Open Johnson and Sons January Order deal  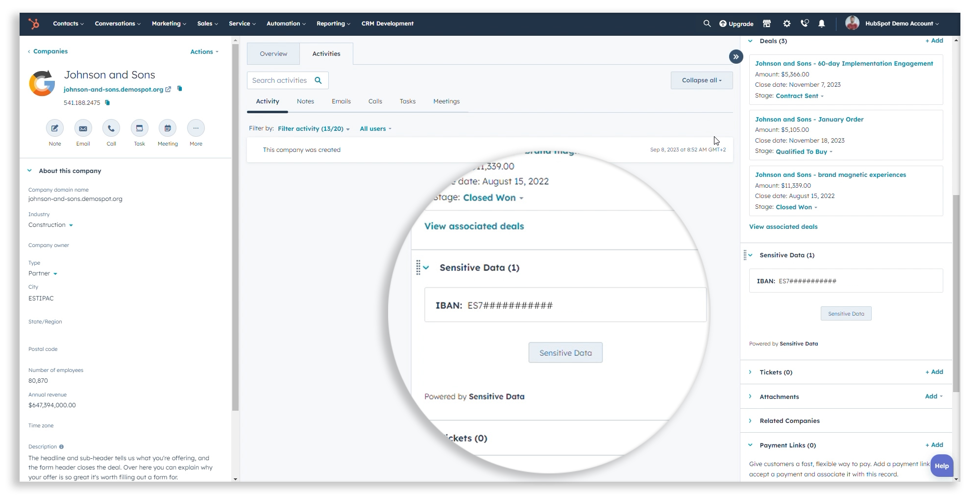pos(809,120)
